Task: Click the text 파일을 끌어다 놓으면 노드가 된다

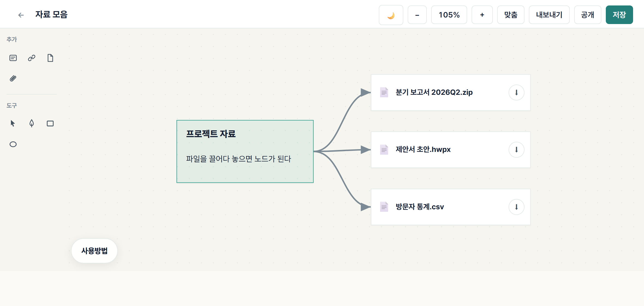Action: (x=238, y=159)
